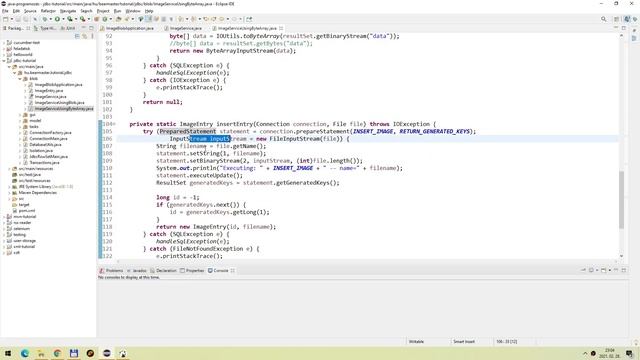
Task: Open the Project menu
Action: (103, 11)
